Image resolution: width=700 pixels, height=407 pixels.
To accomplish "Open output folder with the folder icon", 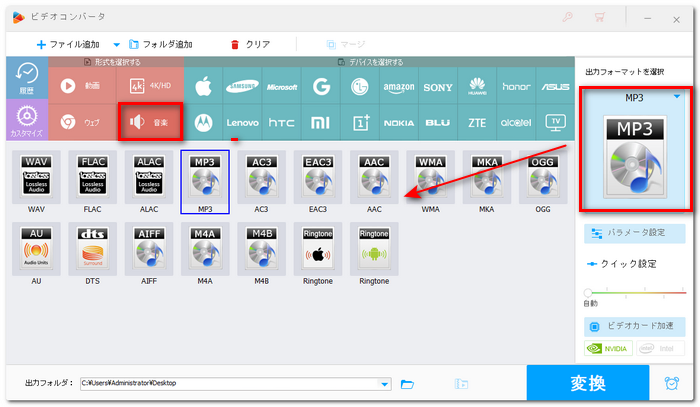I will click(x=407, y=383).
